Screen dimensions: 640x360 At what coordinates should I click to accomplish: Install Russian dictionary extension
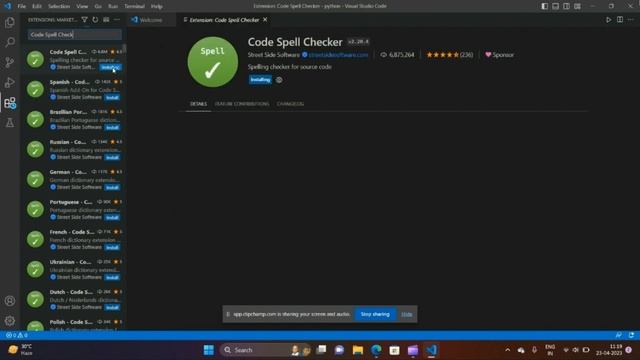[112, 158]
